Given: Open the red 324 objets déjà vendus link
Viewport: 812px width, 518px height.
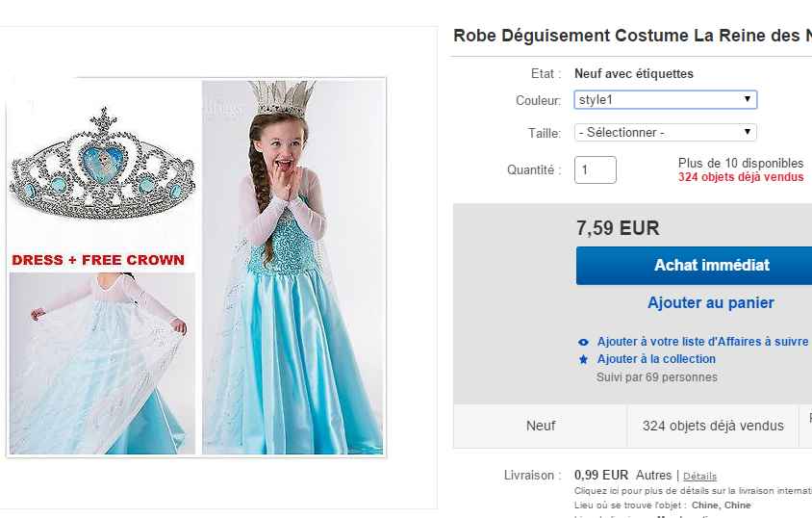Looking at the screenshot, I should (740, 177).
